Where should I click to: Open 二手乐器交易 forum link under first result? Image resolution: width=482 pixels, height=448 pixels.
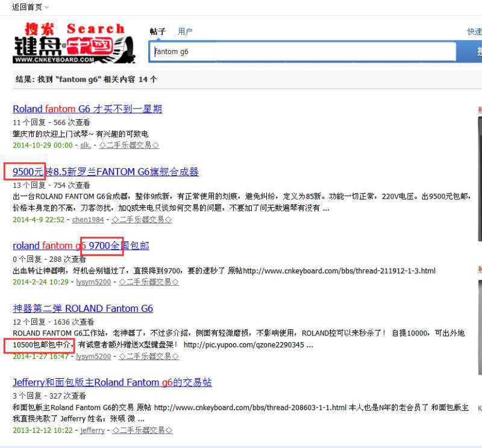(x=129, y=145)
